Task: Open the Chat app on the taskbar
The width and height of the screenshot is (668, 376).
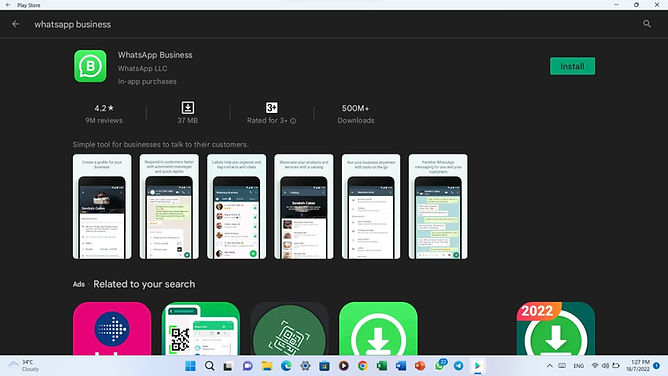Action: 248,366
